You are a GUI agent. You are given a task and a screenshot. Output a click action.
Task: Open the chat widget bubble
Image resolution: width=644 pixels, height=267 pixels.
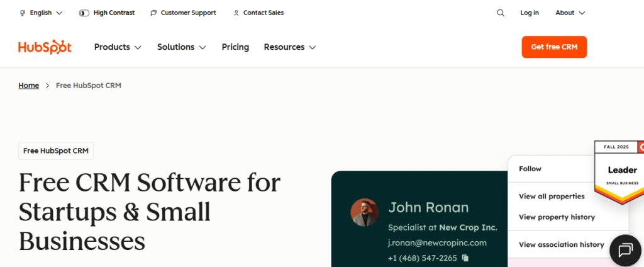(x=625, y=250)
